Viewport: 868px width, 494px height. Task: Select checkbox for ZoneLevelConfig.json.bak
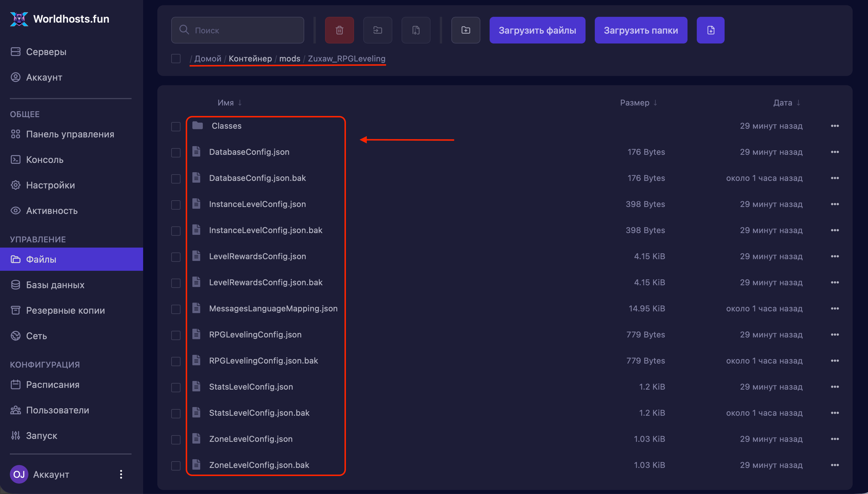tap(176, 466)
